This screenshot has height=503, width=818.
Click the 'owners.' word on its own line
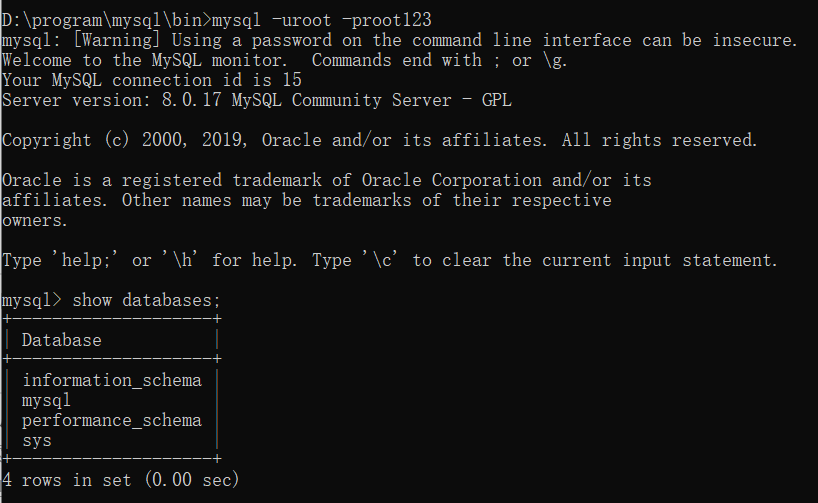(x=36, y=220)
